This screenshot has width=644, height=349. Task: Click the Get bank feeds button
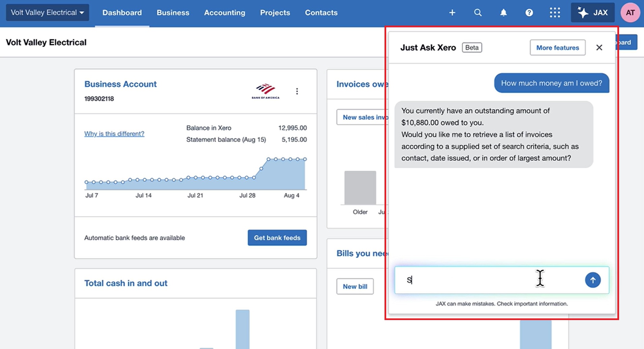pyautogui.click(x=277, y=238)
